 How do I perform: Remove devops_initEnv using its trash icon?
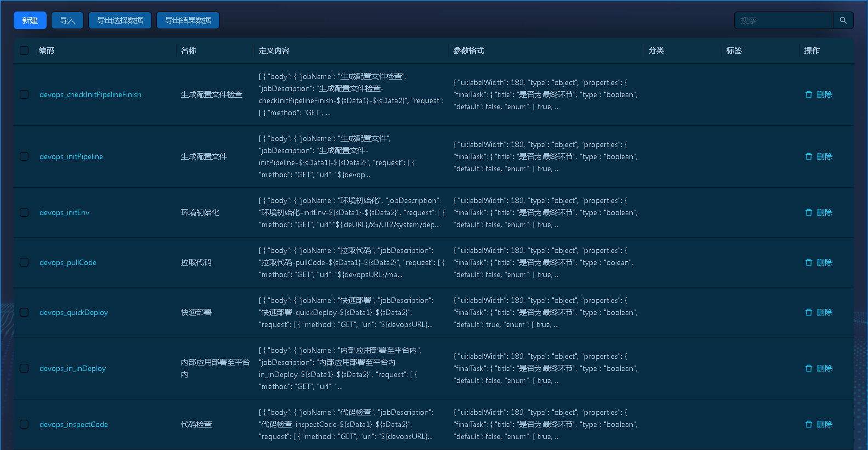click(809, 212)
